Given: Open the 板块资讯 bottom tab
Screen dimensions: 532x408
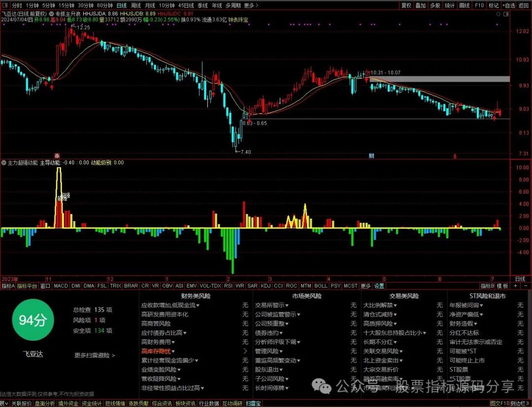Looking at the screenshot, I should [x=185, y=404].
